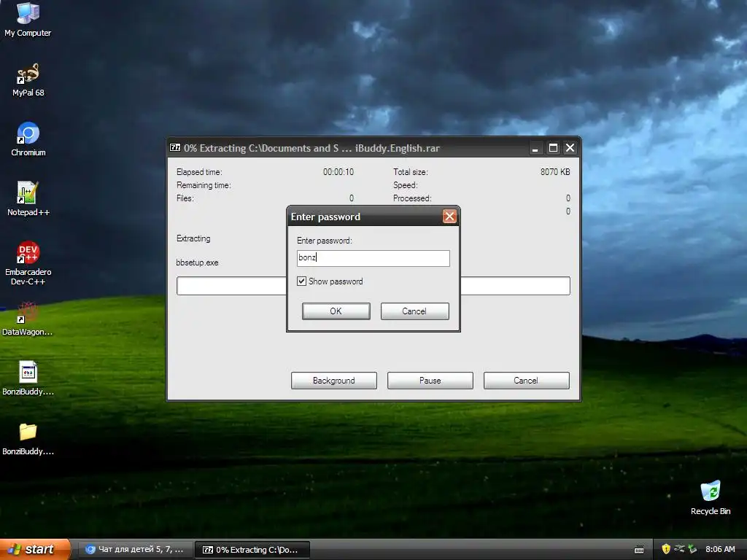The image size is (747, 560).
Task: Open Chromium desktop shortcut
Action: point(28,139)
